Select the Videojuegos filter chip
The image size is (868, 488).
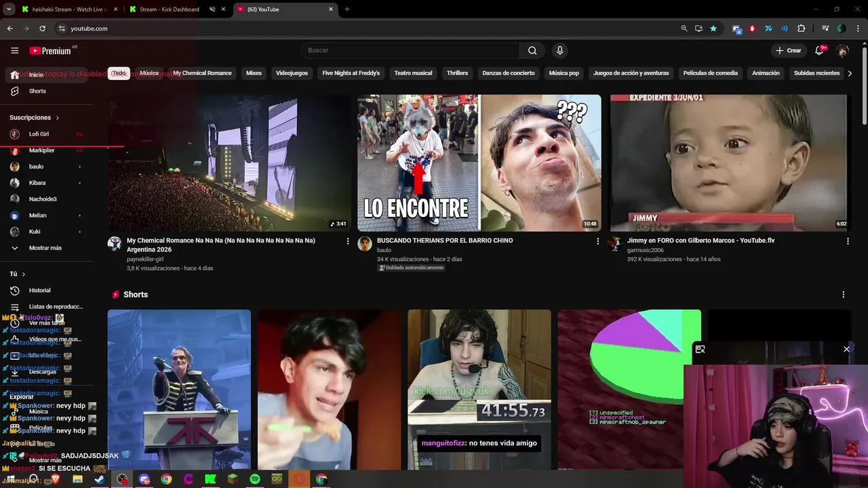pos(292,73)
